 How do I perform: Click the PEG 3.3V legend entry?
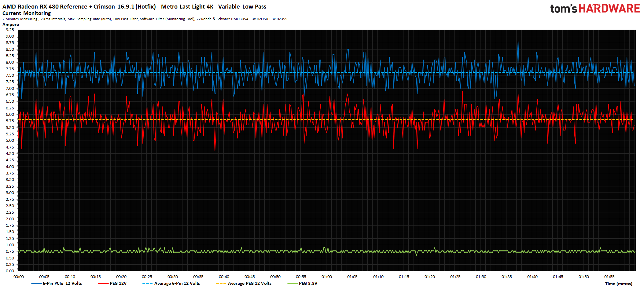click(x=302, y=283)
